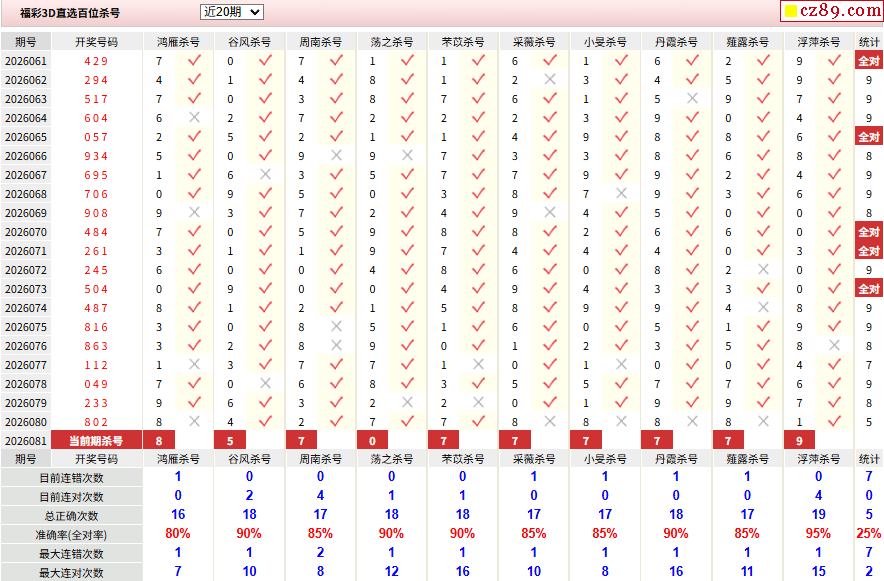Click 鸿雁杀号 header in the top row
This screenshot has width=884, height=581.
pyautogui.click(x=178, y=42)
